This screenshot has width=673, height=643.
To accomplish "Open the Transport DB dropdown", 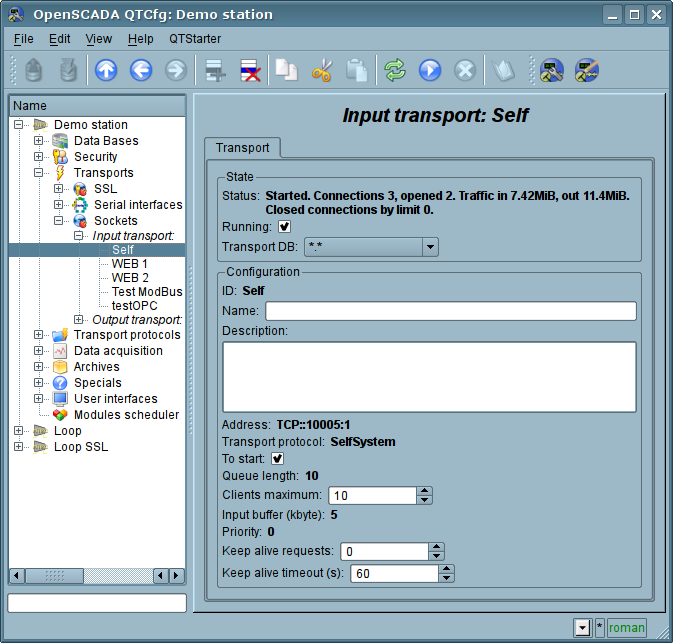I will click(x=430, y=247).
